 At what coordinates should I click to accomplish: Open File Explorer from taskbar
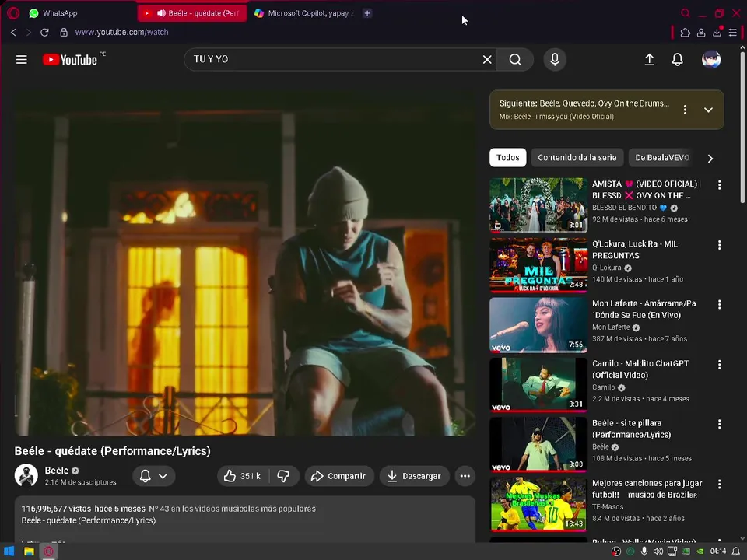click(29, 551)
